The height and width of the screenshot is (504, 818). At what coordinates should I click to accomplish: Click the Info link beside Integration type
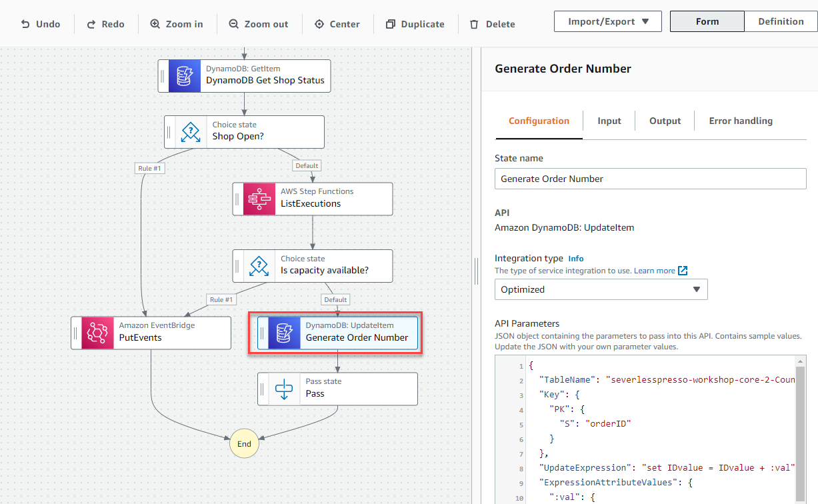[x=576, y=258]
